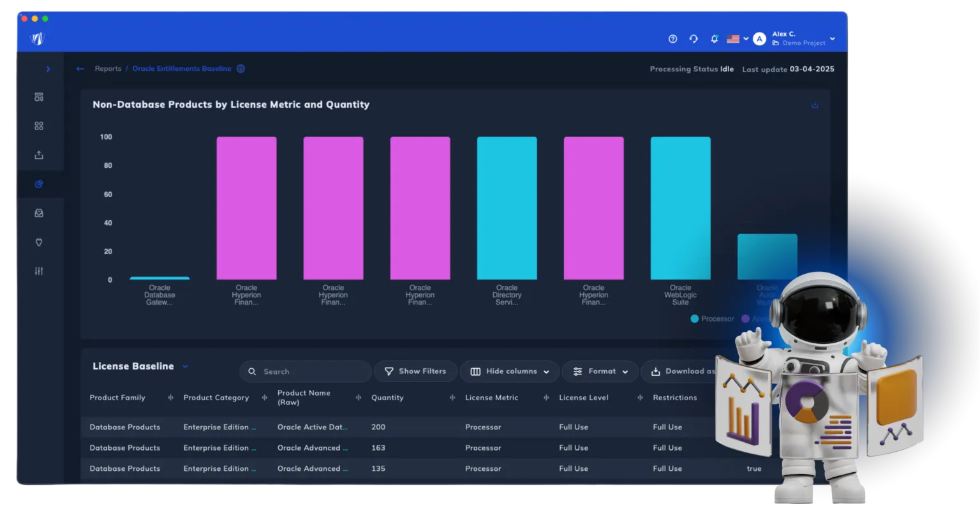Toggle sort on the Product Family column

pos(170,398)
